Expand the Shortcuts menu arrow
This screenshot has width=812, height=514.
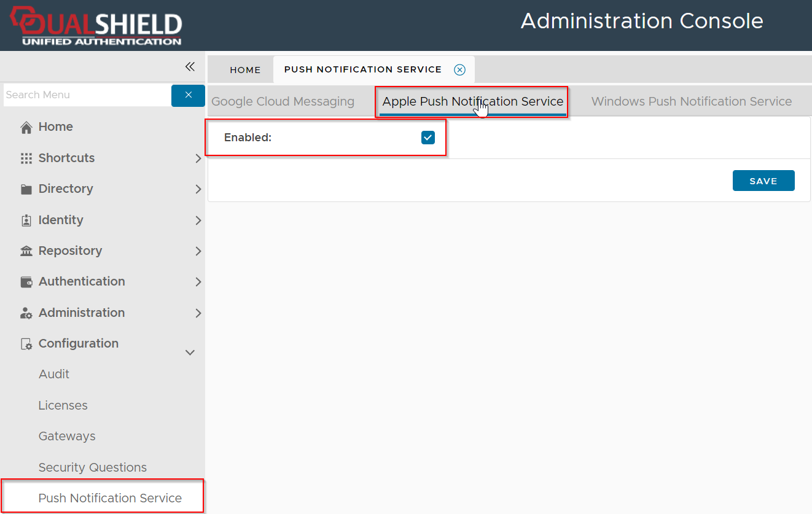(198, 158)
